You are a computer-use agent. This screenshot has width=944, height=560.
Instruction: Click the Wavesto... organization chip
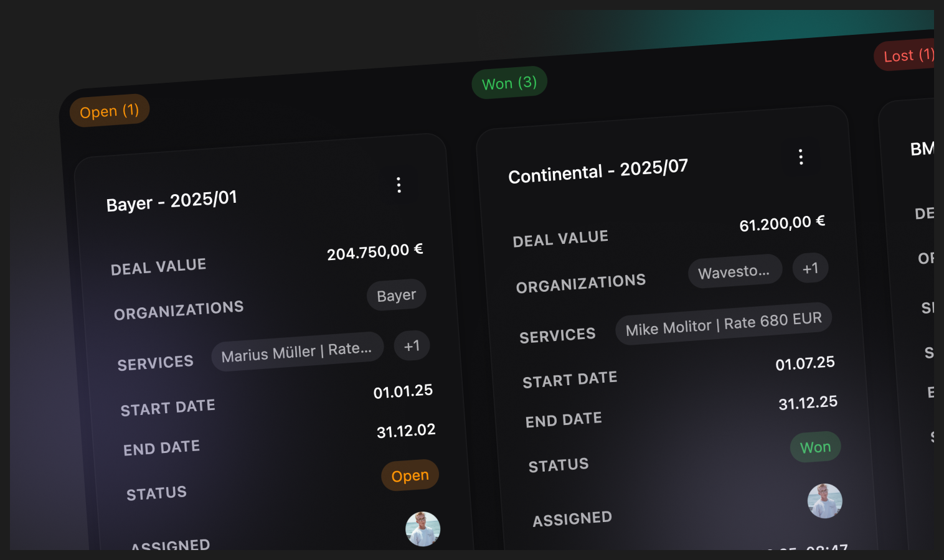(x=734, y=272)
